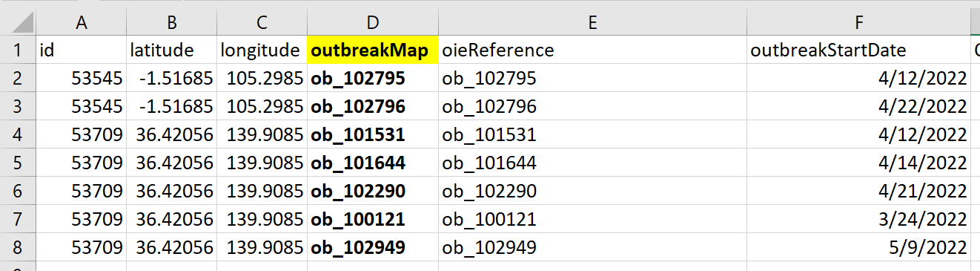Click id 53545 in row 3

coord(82,106)
